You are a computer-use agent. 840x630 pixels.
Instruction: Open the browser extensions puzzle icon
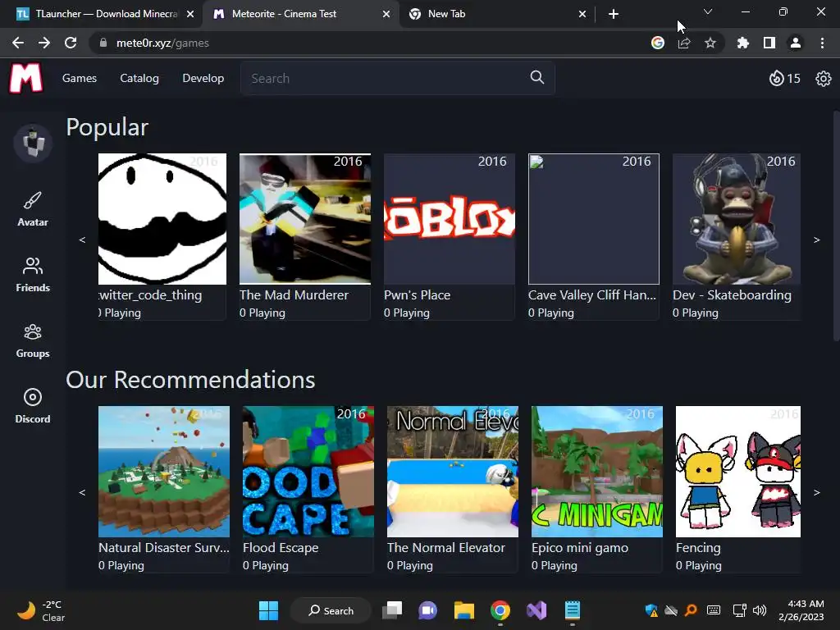click(x=742, y=43)
